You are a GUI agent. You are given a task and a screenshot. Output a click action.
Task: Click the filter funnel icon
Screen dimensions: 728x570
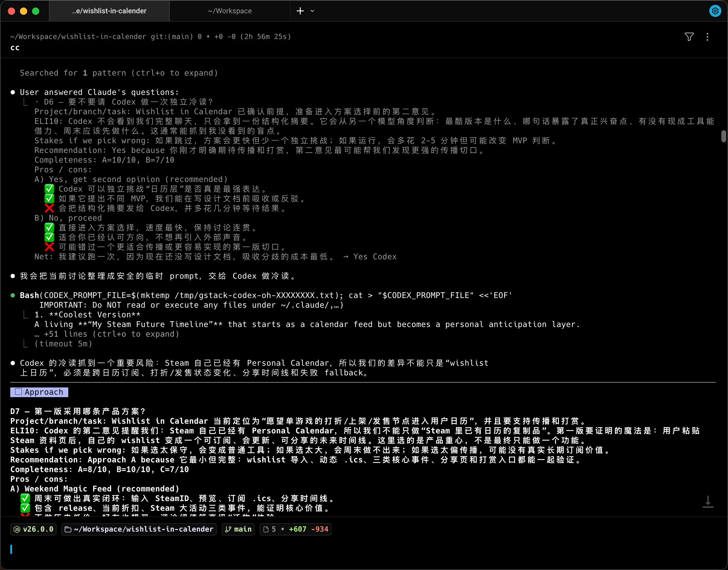coord(689,37)
